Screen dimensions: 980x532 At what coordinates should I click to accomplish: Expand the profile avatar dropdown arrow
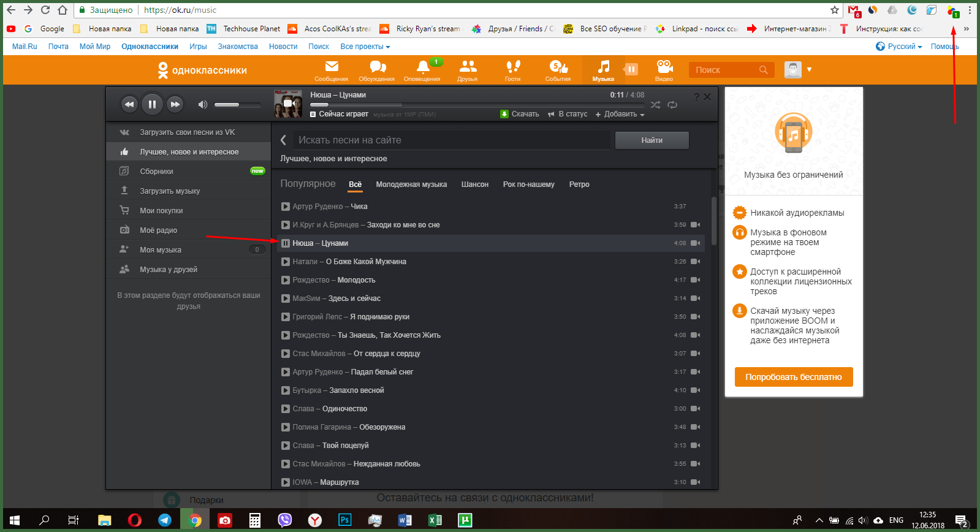click(x=809, y=69)
